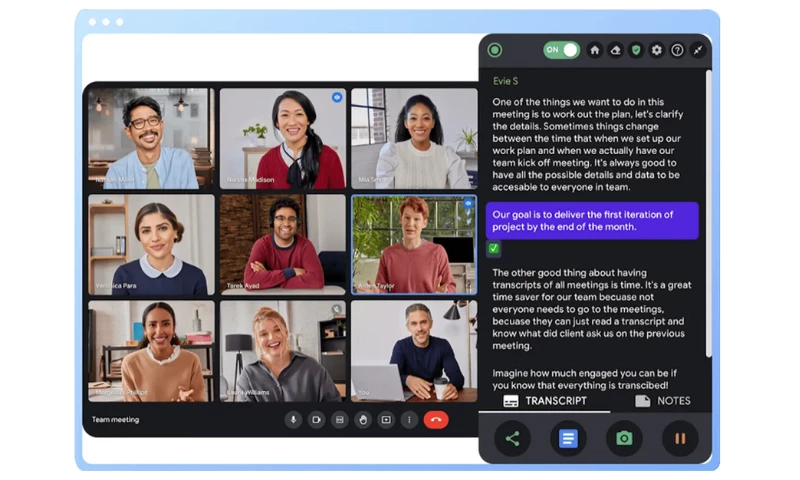The image size is (800, 480).
Task: Click the collapse arrows icon in the panel header
Action: (x=697, y=50)
